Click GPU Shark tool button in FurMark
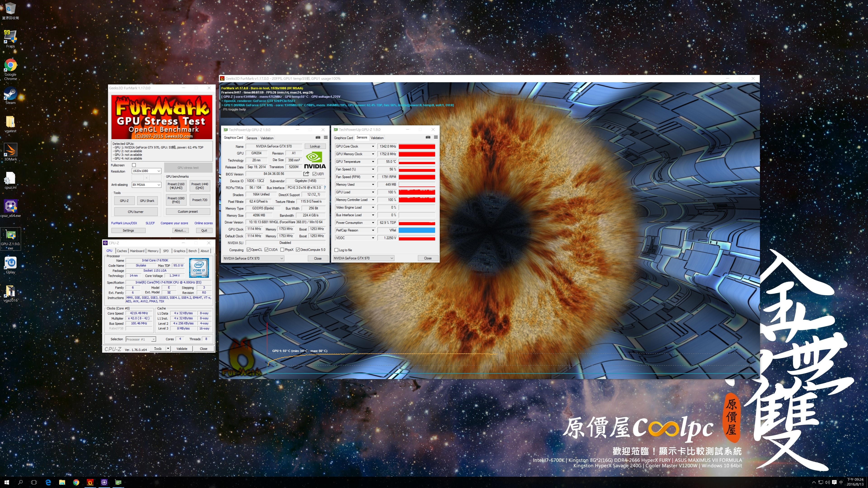Viewport: 868px width, 488px height. coord(147,201)
